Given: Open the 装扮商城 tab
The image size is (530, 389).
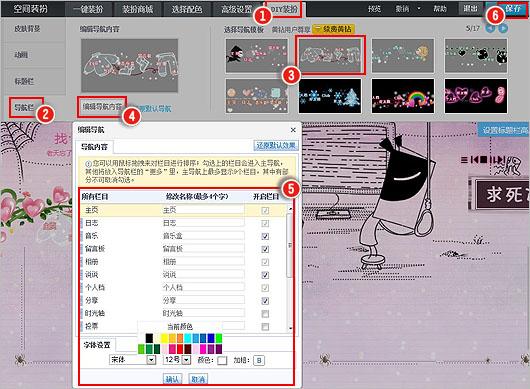Looking at the screenshot, I should [138, 9].
